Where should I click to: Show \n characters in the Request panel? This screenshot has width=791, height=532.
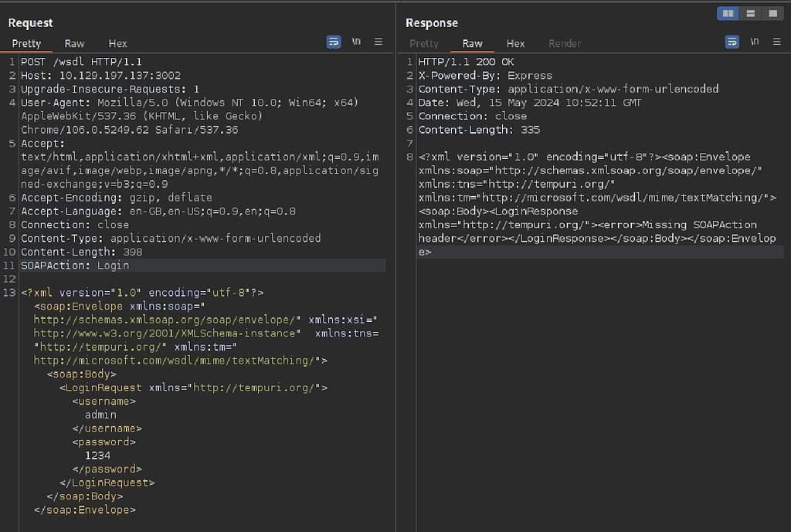click(356, 42)
